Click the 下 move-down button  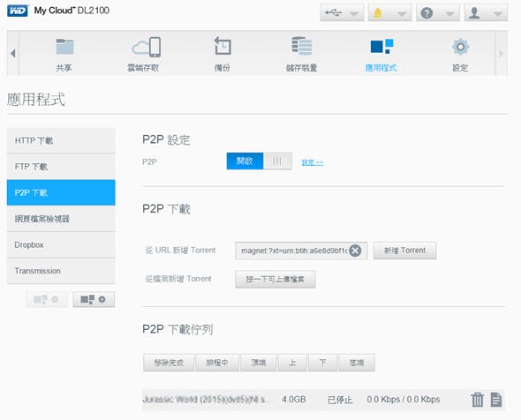(322, 363)
